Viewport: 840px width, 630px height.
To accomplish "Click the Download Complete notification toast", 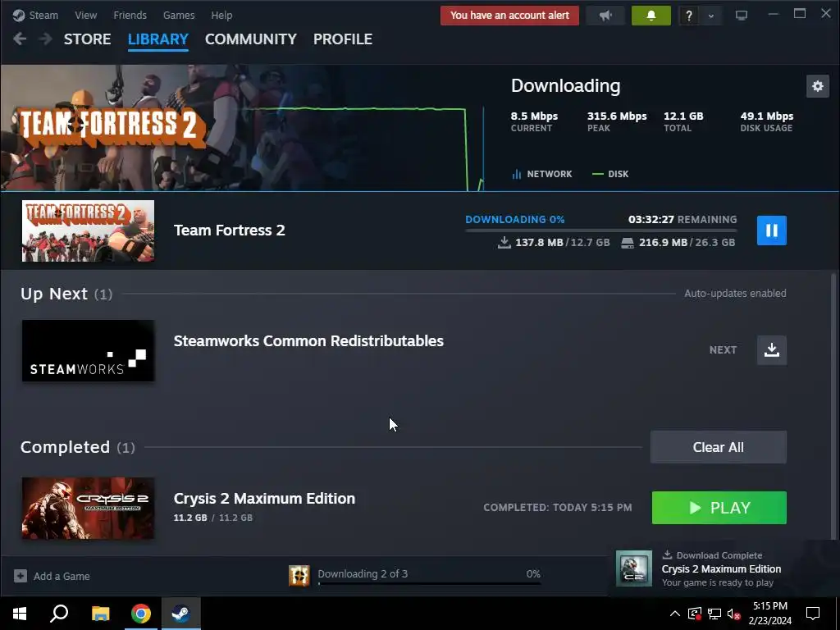I will pos(724,569).
